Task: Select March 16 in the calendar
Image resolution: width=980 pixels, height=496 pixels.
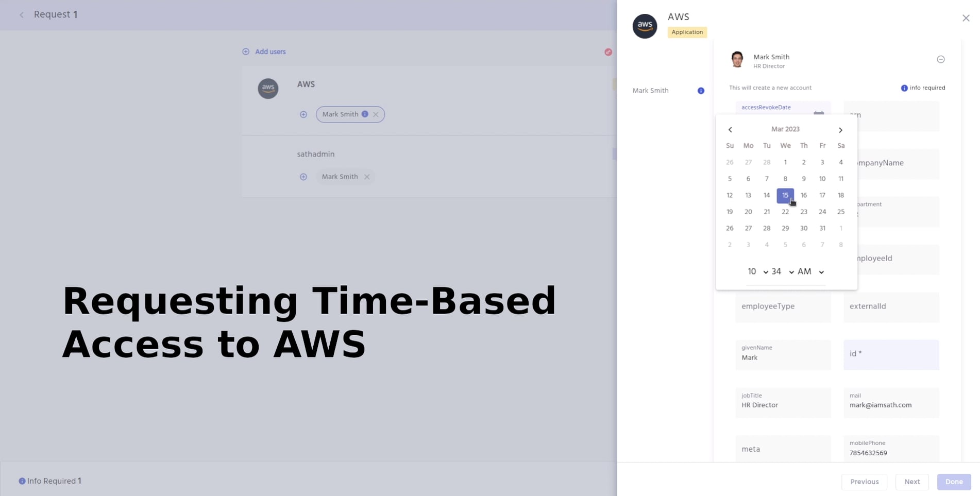Action: pos(804,195)
